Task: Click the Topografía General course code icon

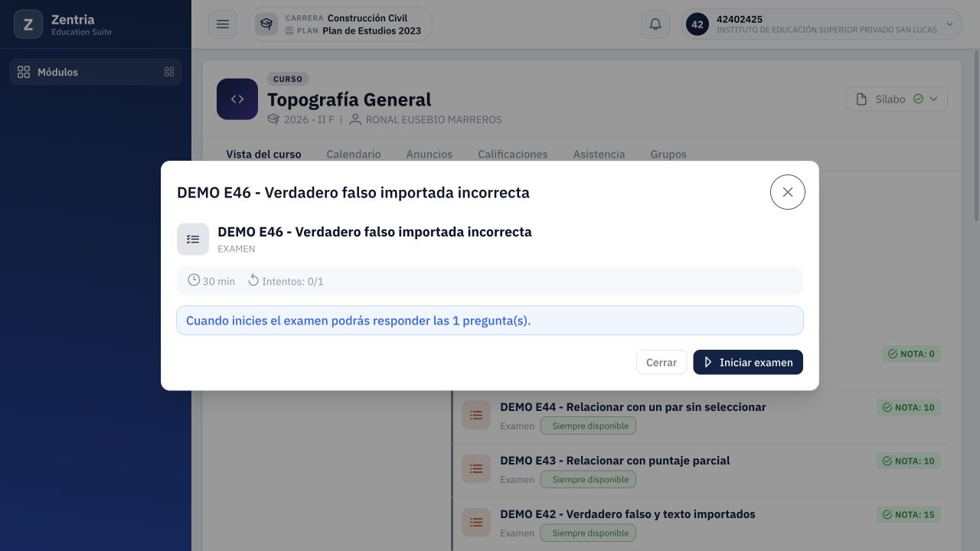Action: (x=237, y=99)
